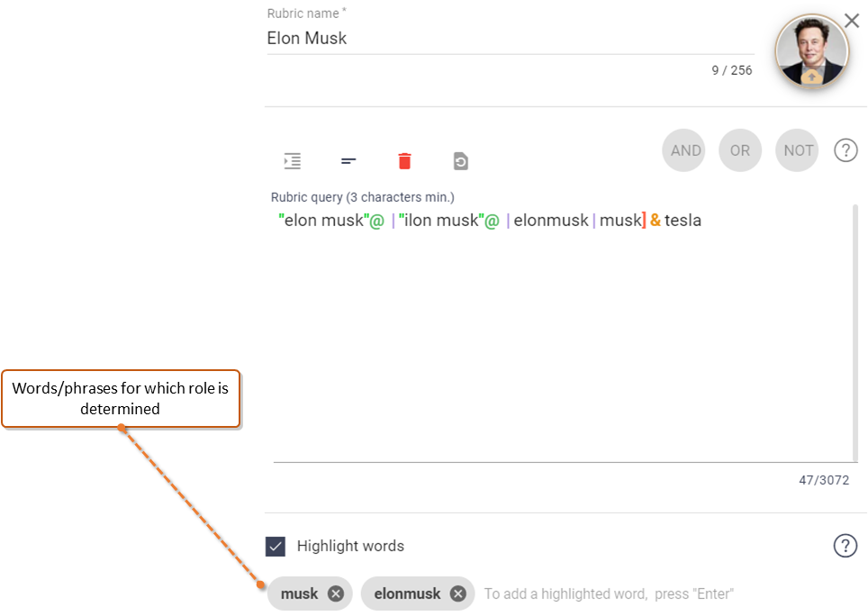Image resolution: width=868 pixels, height=616 pixels.
Task: Click the word tesla in query
Action: point(683,221)
